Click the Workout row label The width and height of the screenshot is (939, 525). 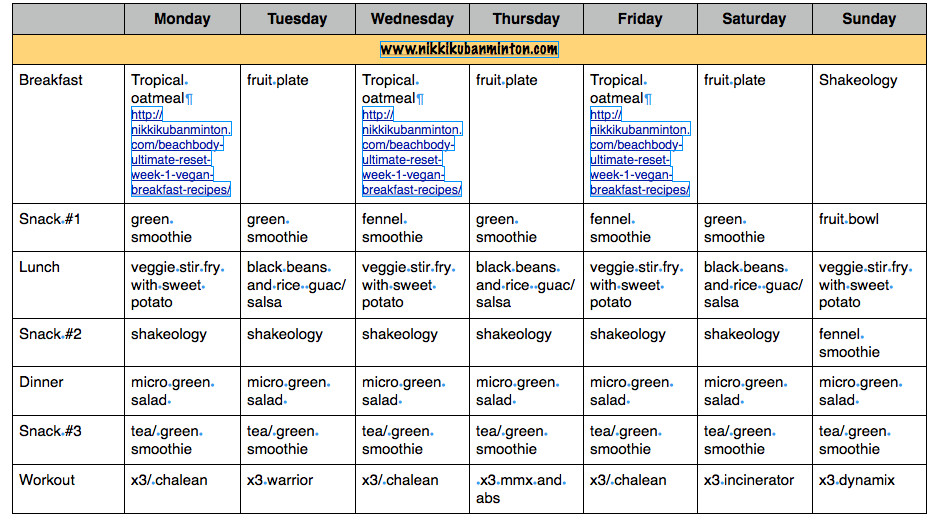pyautogui.click(x=47, y=480)
